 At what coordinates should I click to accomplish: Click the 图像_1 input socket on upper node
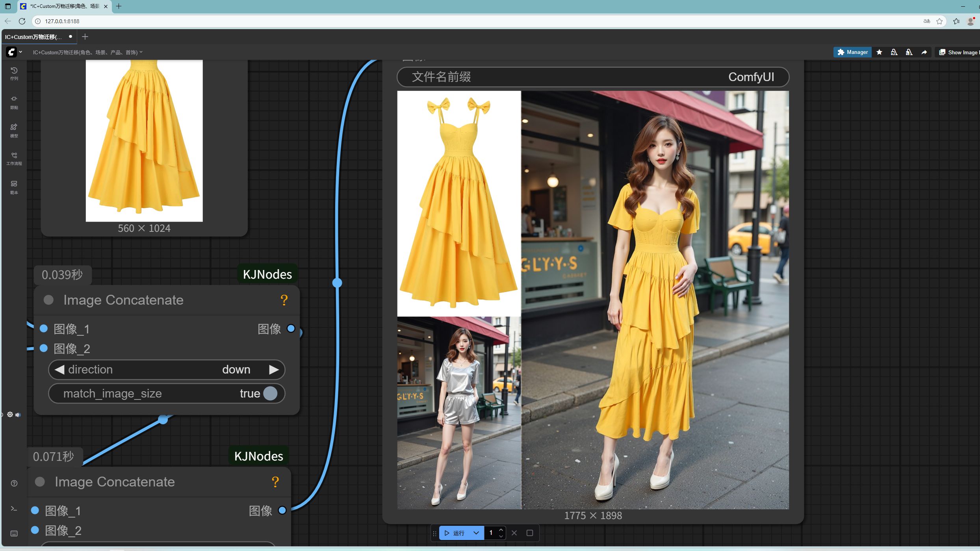(44, 328)
